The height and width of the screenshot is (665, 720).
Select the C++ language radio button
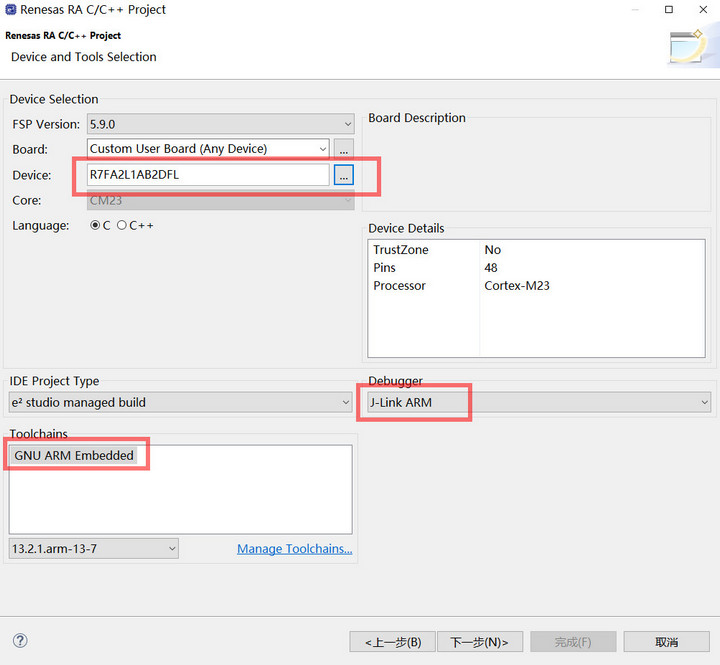coord(121,225)
